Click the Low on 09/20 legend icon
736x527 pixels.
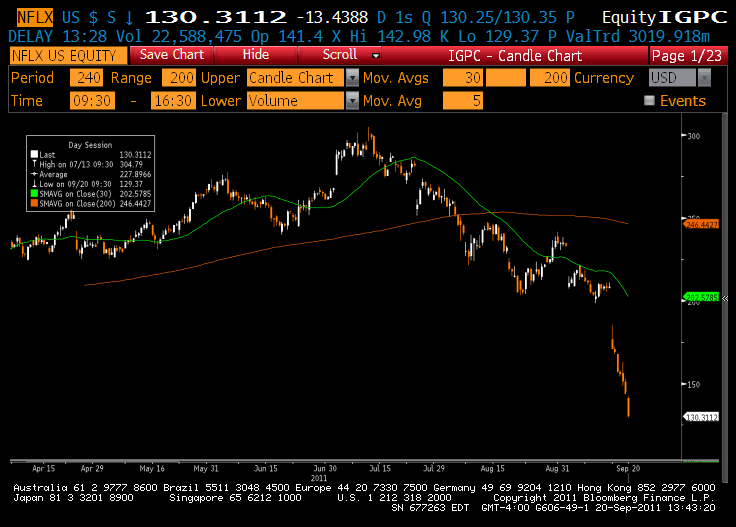pos(34,184)
